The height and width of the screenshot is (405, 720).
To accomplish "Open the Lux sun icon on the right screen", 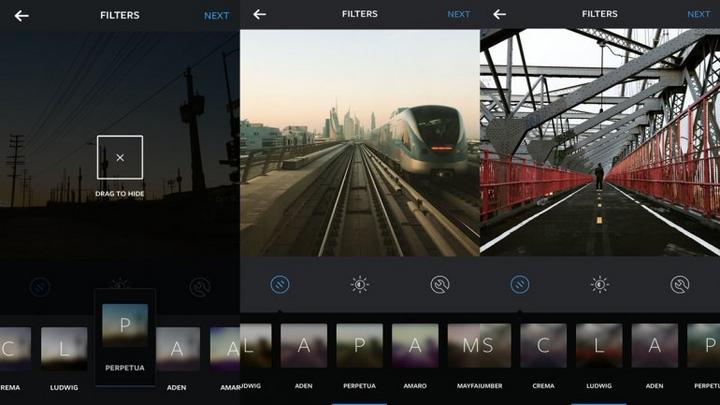I will pyautogui.click(x=600, y=285).
